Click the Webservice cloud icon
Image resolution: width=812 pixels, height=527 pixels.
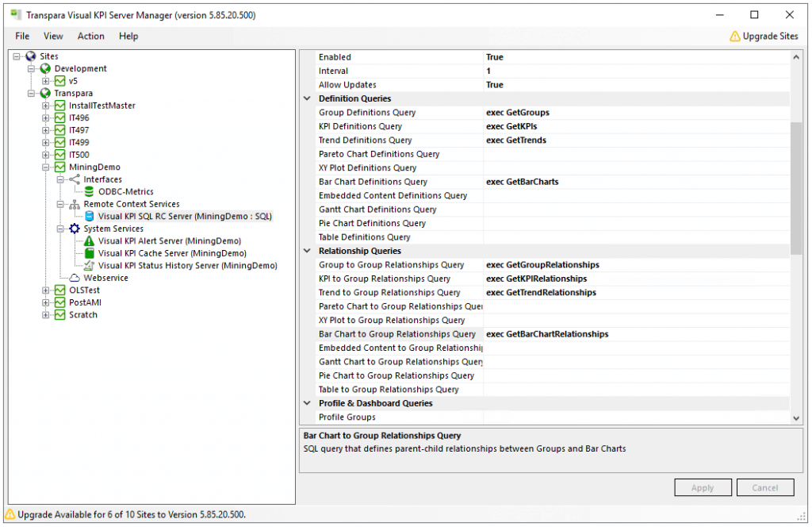pyautogui.click(x=75, y=278)
